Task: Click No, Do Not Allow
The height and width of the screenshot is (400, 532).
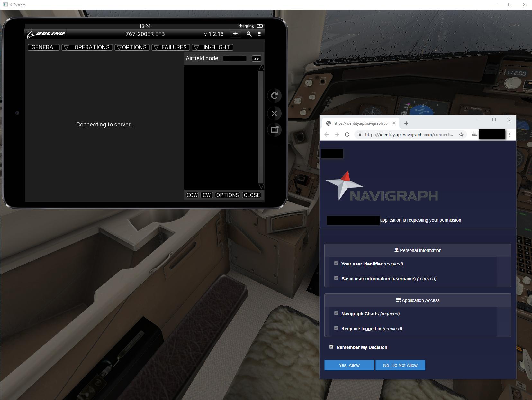Action: (x=400, y=365)
